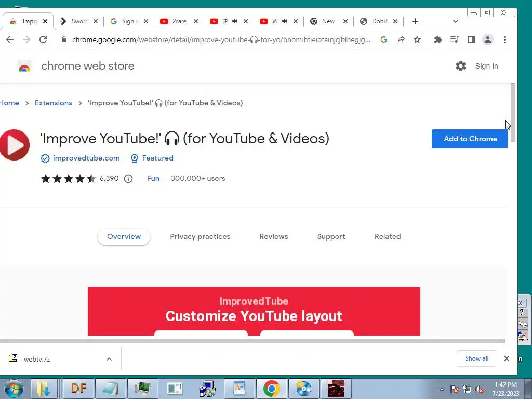The width and height of the screenshot is (532, 399).
Task: Share this page via share icon
Action: pyautogui.click(x=401, y=39)
